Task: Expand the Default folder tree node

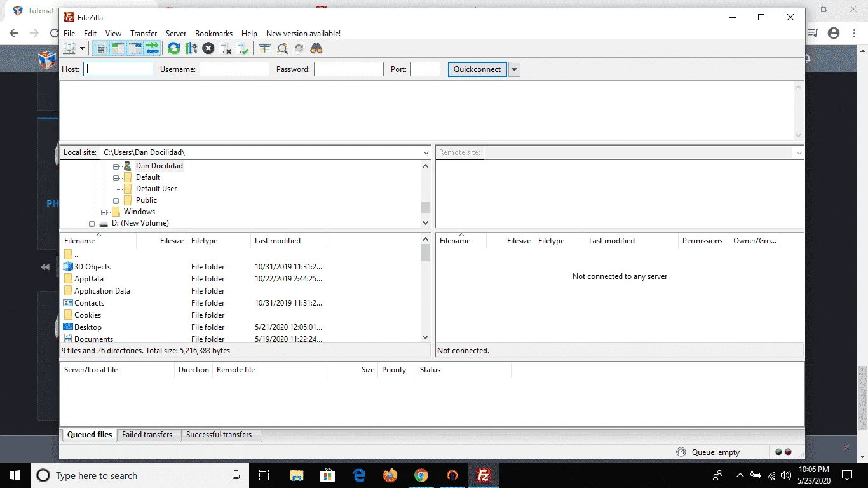Action: (116, 177)
